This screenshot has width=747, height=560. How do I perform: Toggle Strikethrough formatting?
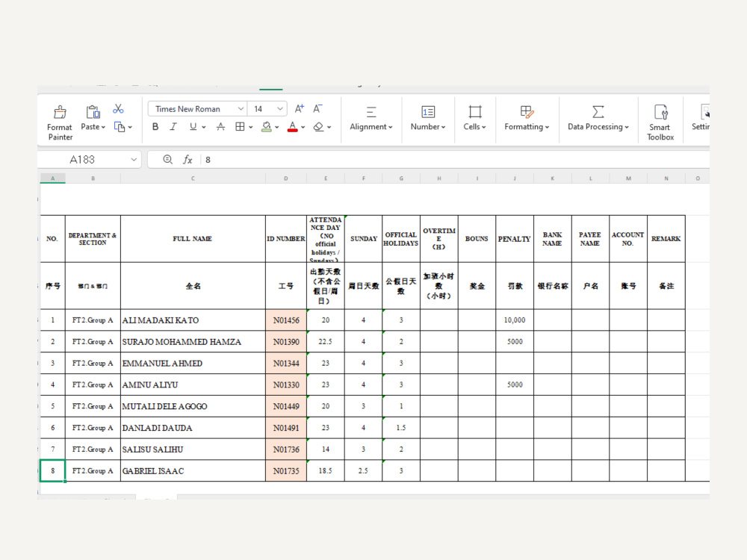(x=220, y=127)
